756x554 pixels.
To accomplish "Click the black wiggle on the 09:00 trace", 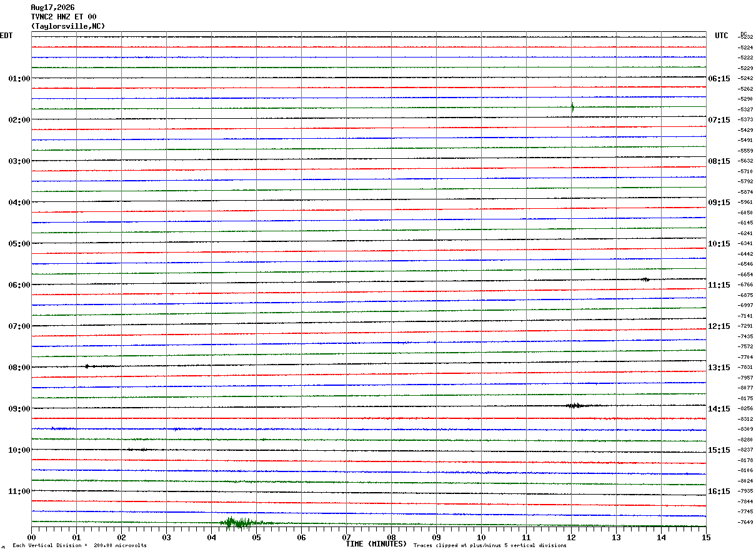I will point(576,406).
